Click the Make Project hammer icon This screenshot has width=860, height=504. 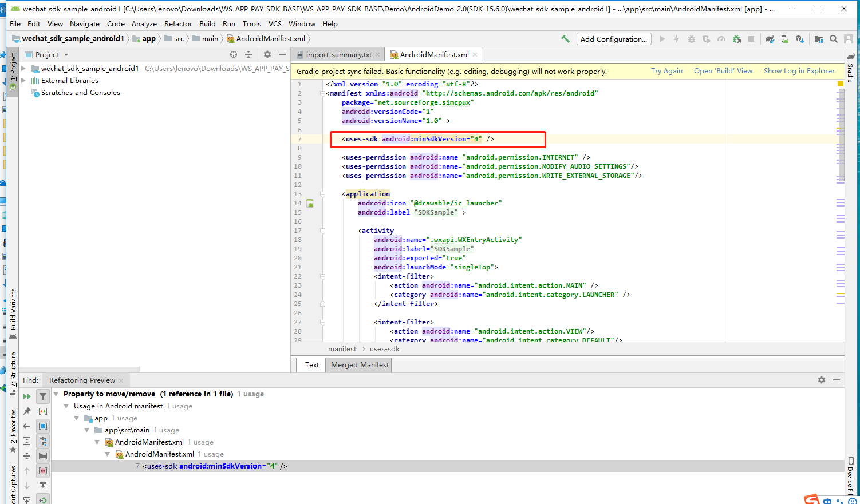565,39
